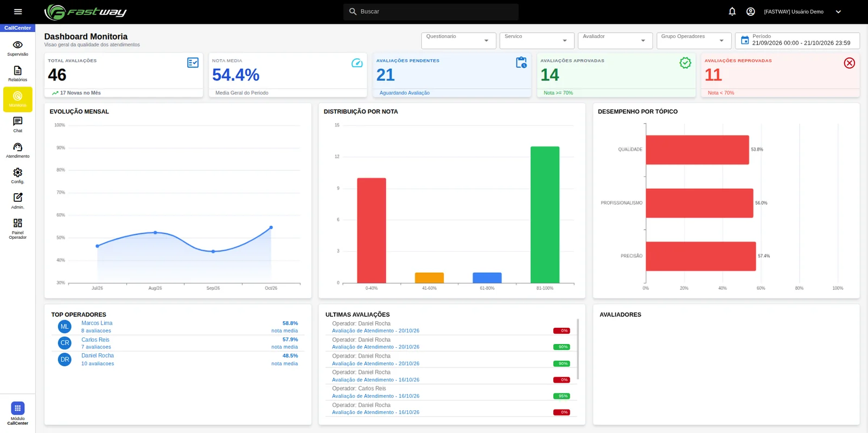Click the Período calendar icon

(x=745, y=40)
